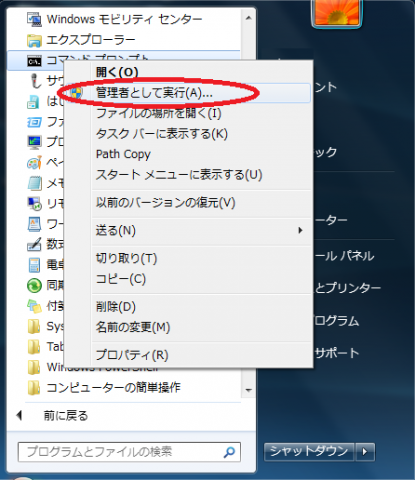Click ログラム link in right pane
This screenshot has width=415, height=480.
[337, 321]
